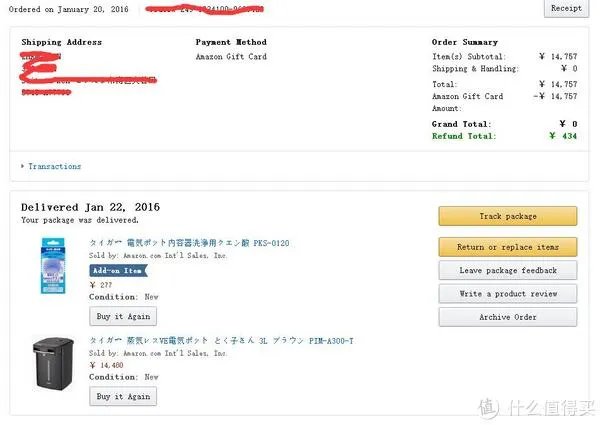Archive this order with Archive Order
600x425 pixels.
[507, 317]
